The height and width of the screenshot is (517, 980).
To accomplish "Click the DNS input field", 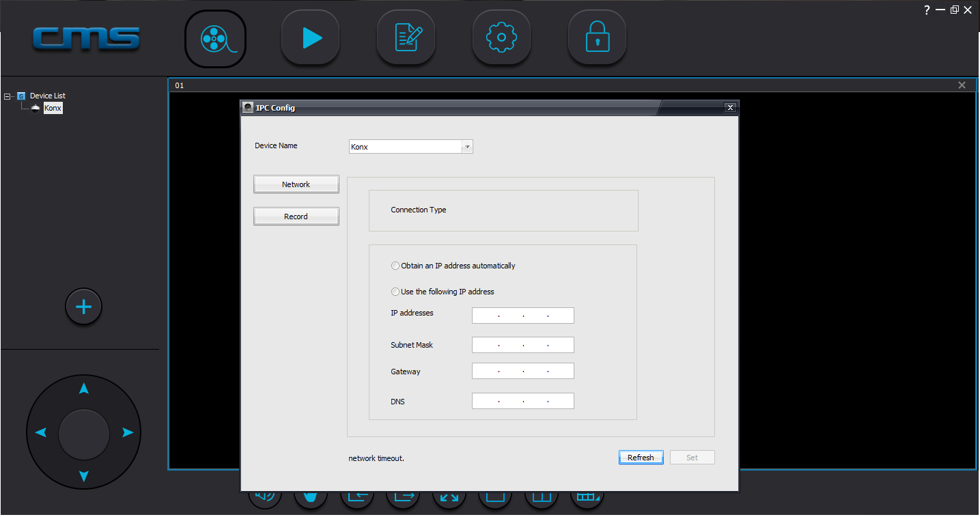I will tap(523, 401).
